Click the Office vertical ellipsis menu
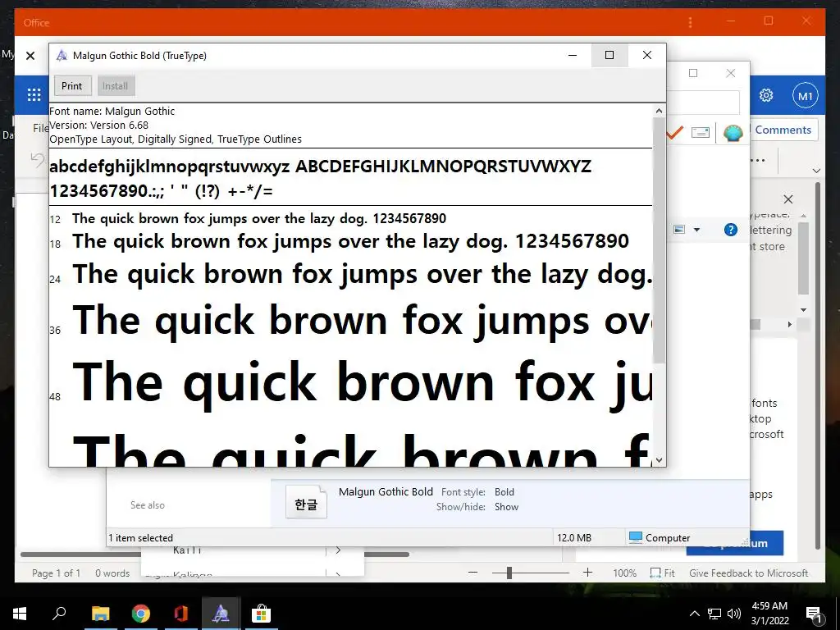This screenshot has width=840, height=630. (x=690, y=22)
